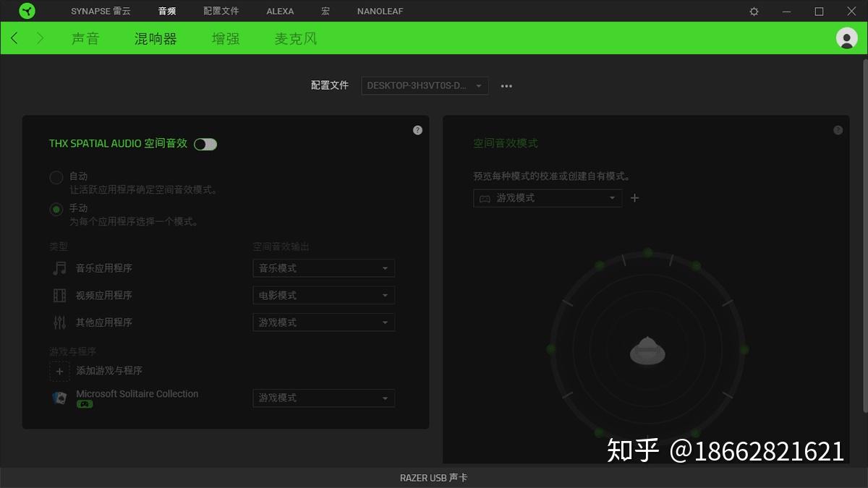Open 视频应用程序 output mode dropdown
Image resolution: width=868 pixels, height=488 pixels.
pyautogui.click(x=323, y=295)
